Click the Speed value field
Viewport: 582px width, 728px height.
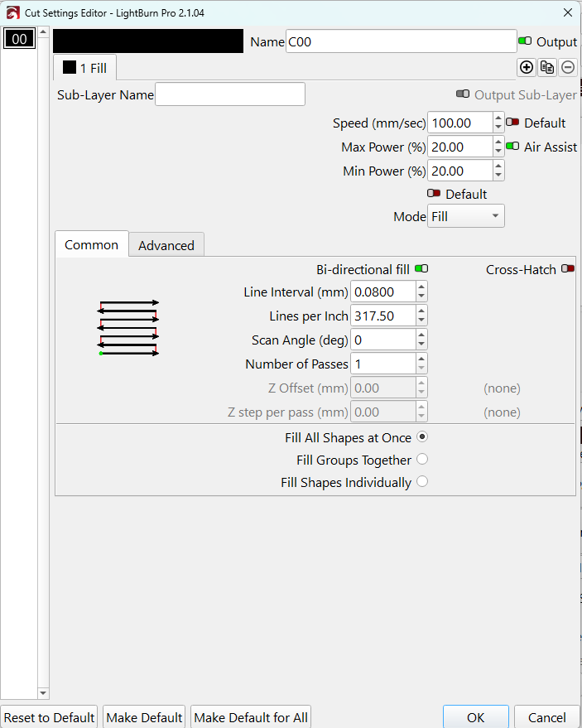coord(460,123)
